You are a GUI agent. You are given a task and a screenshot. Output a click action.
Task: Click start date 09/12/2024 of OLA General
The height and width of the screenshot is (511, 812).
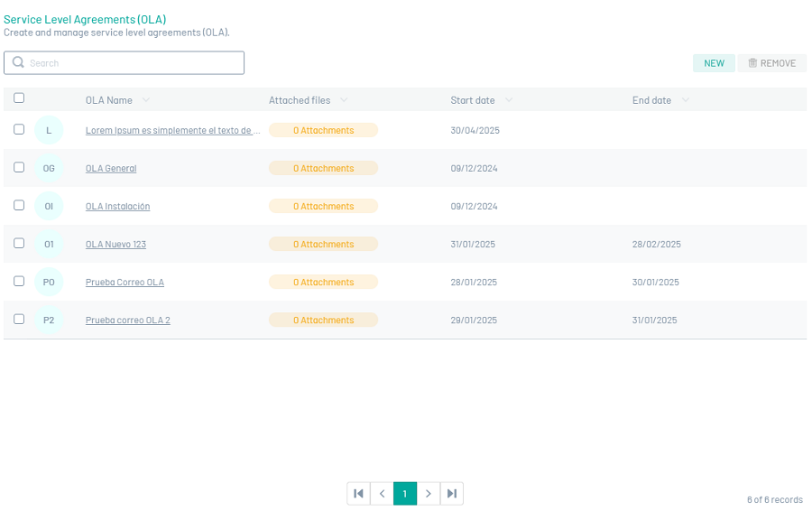474,169
